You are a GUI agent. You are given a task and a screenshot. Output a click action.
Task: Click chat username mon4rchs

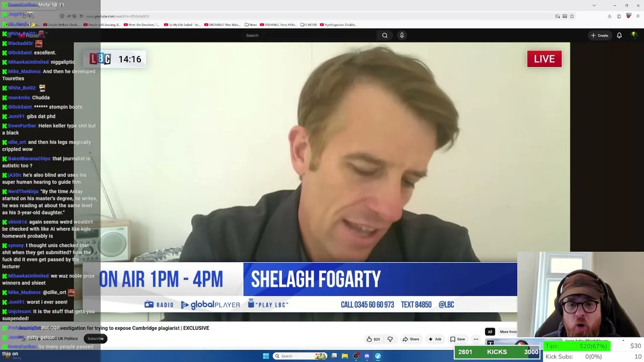point(19,98)
